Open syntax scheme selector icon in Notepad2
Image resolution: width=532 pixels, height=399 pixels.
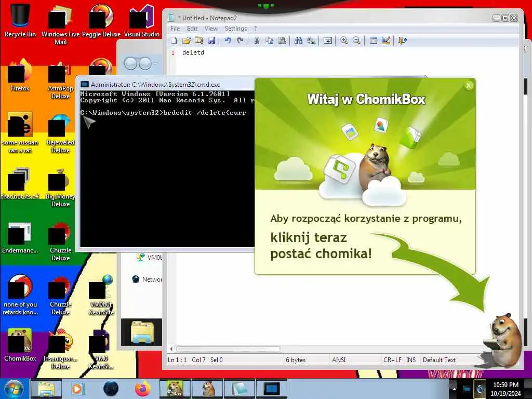[x=373, y=41]
